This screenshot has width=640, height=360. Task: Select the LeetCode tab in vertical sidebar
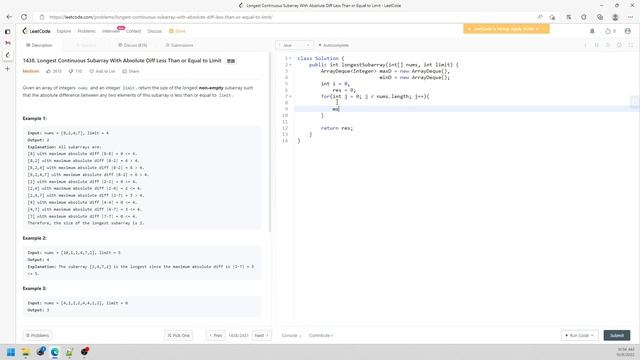(x=7, y=55)
